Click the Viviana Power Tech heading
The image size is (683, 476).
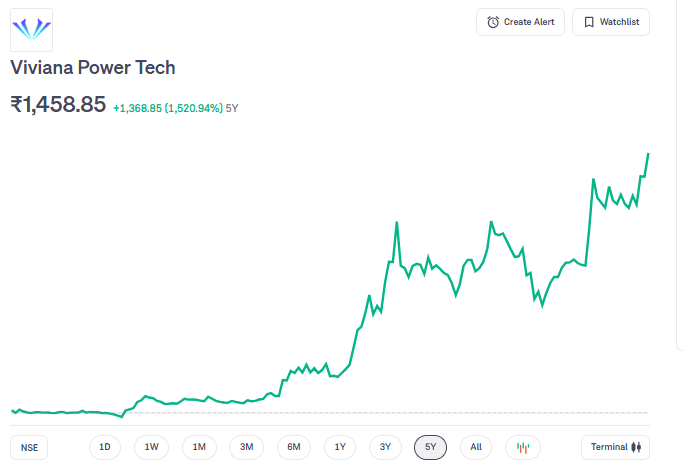[x=93, y=68]
